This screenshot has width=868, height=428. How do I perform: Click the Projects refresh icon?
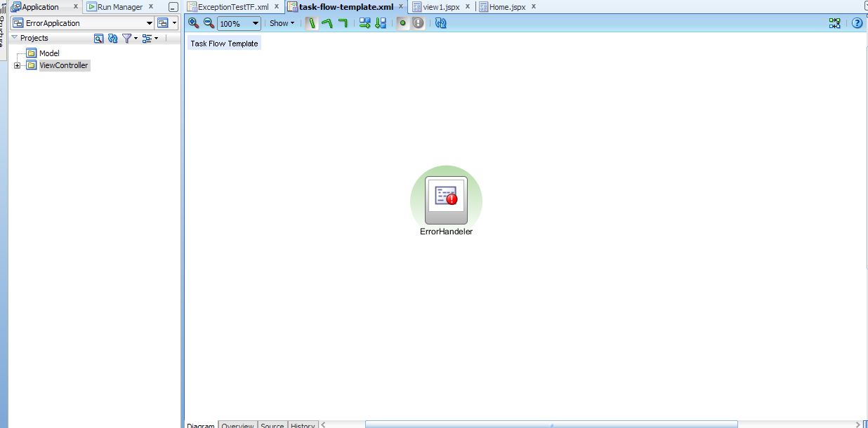(112, 38)
